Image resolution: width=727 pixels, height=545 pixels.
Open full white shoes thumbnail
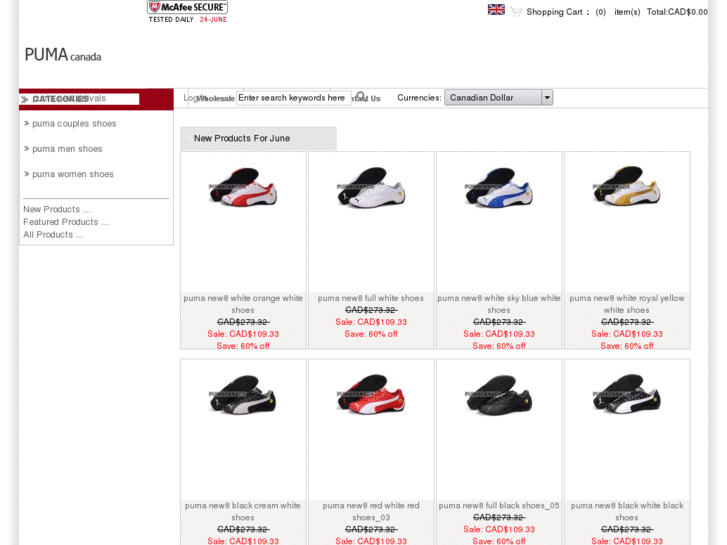click(371, 186)
